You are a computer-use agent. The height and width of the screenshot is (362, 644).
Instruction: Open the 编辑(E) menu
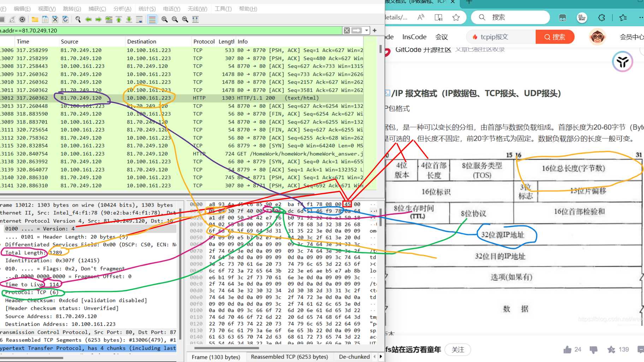[22, 9]
